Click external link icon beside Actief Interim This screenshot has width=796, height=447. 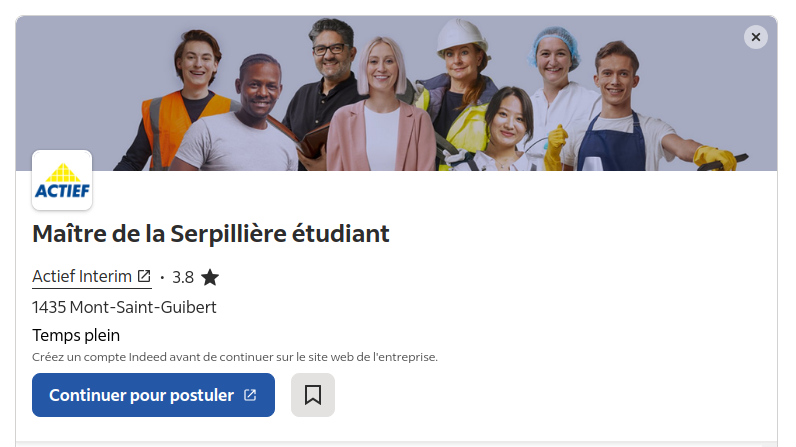point(144,276)
